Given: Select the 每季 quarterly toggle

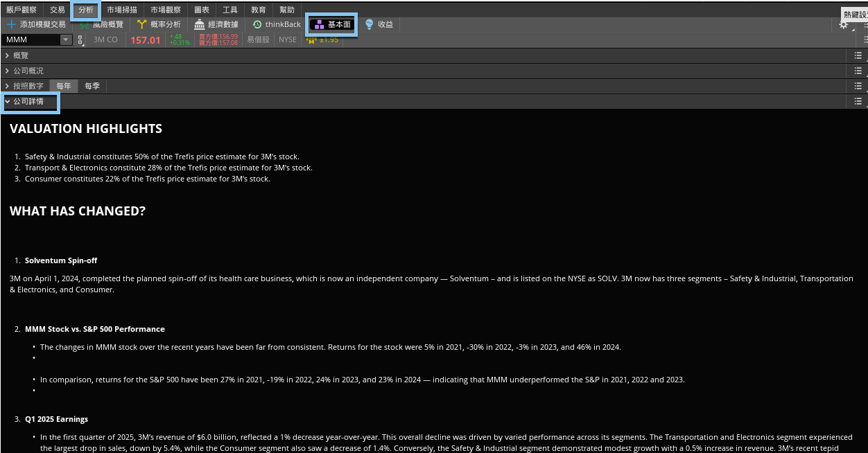Looking at the screenshot, I should pyautogui.click(x=92, y=86).
